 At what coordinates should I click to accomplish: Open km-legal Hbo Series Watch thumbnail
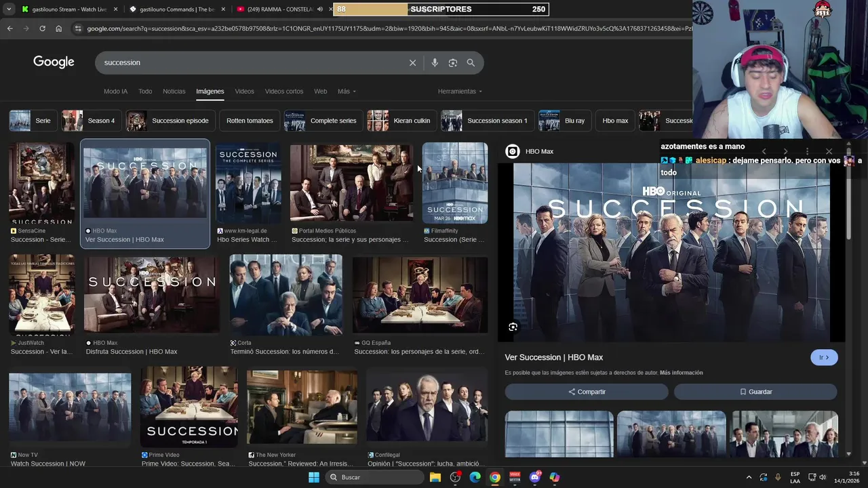click(x=248, y=182)
